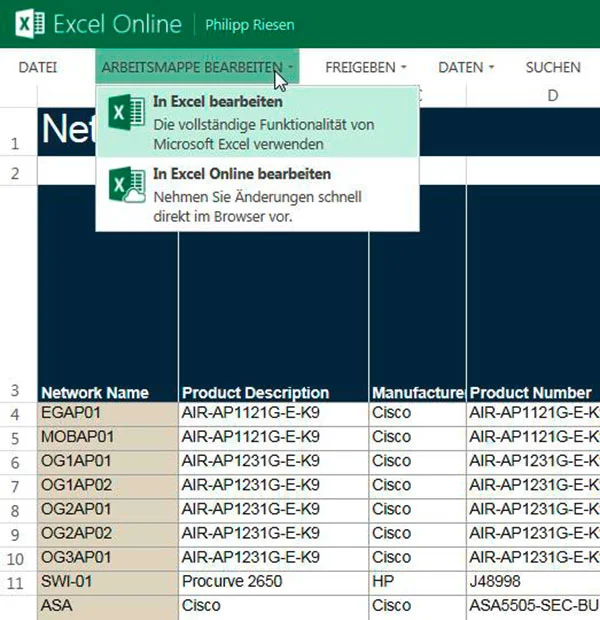Expand the FREIGEBEN dropdown
Screen dimensions: 600x620
tap(366, 67)
